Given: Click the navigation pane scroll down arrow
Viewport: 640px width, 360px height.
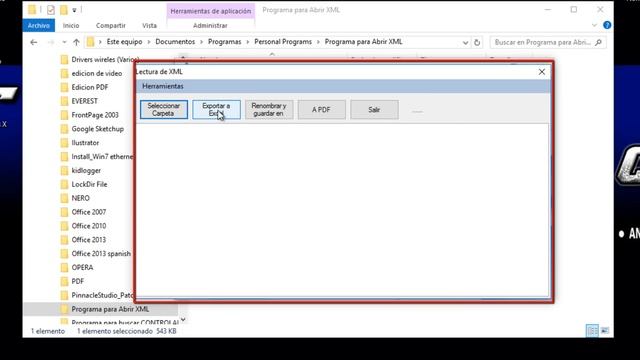Looking at the screenshot, I should coord(183,320).
